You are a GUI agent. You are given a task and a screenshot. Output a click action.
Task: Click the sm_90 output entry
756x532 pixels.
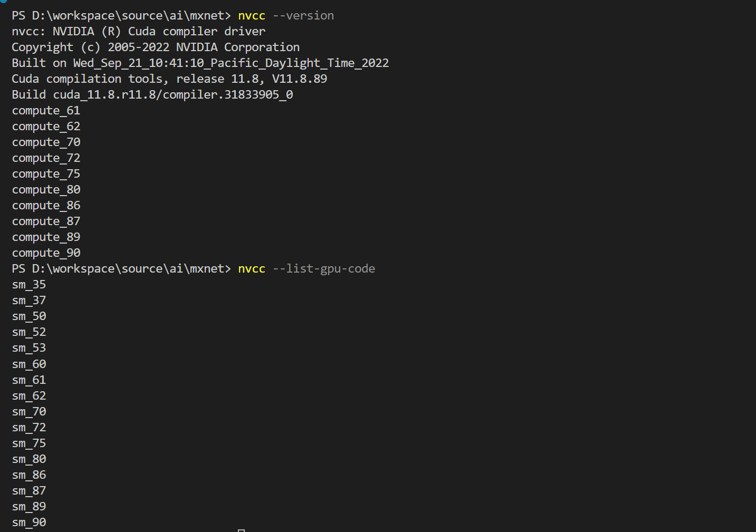point(29,523)
